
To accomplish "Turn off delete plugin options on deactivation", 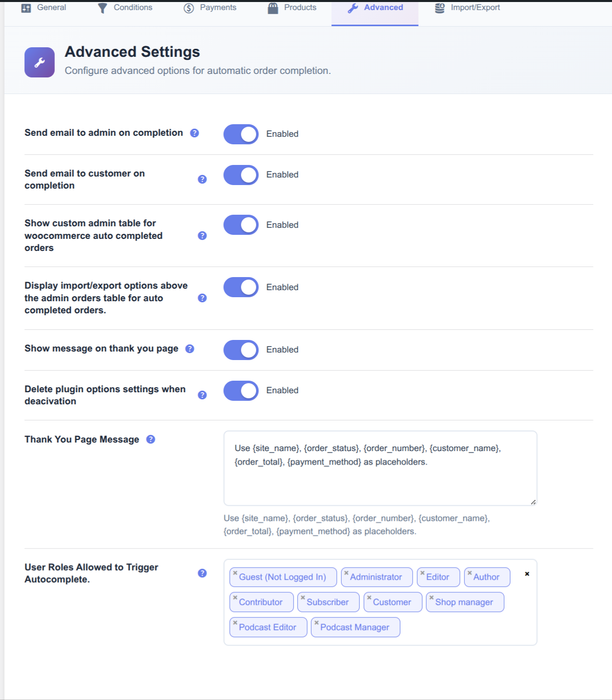I will [241, 391].
